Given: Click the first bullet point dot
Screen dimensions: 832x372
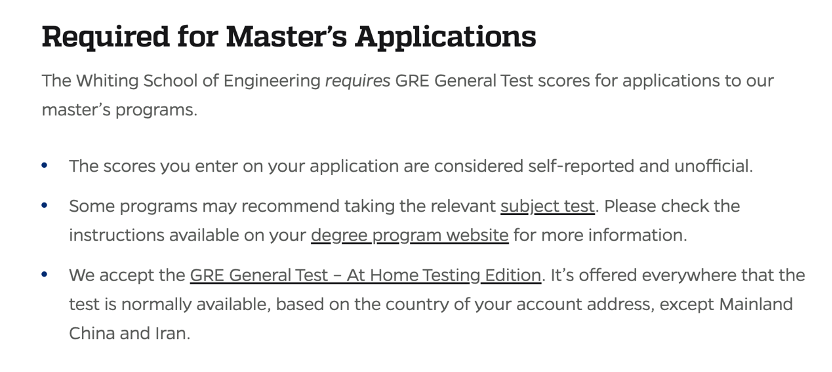Looking at the screenshot, I should click(44, 166).
